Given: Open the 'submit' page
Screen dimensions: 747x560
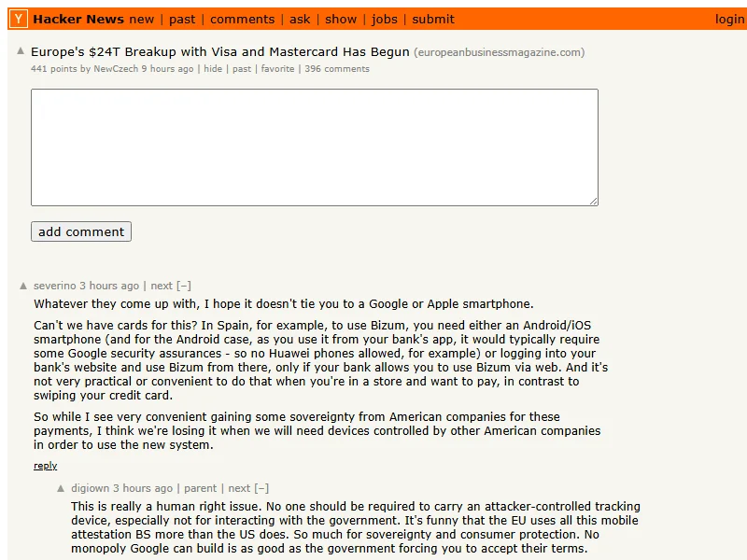Looking at the screenshot, I should (x=433, y=19).
